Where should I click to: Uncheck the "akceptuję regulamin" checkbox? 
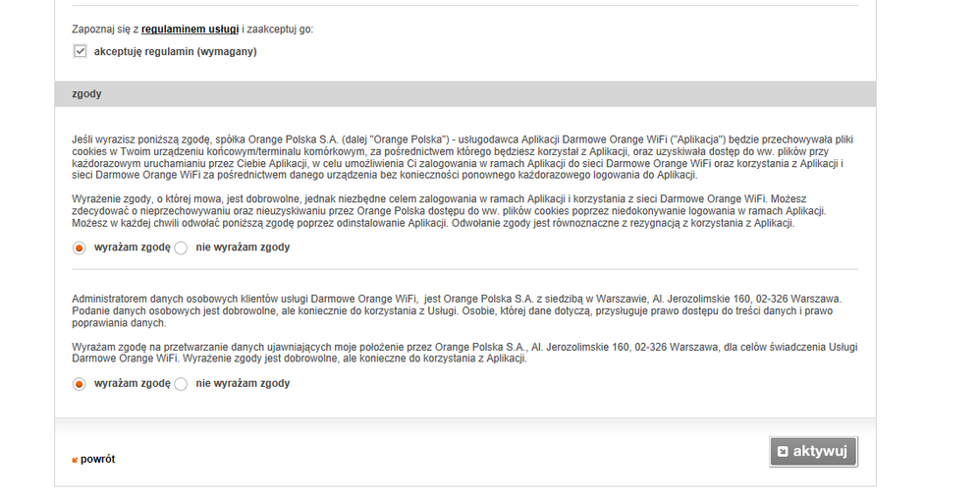point(81,51)
